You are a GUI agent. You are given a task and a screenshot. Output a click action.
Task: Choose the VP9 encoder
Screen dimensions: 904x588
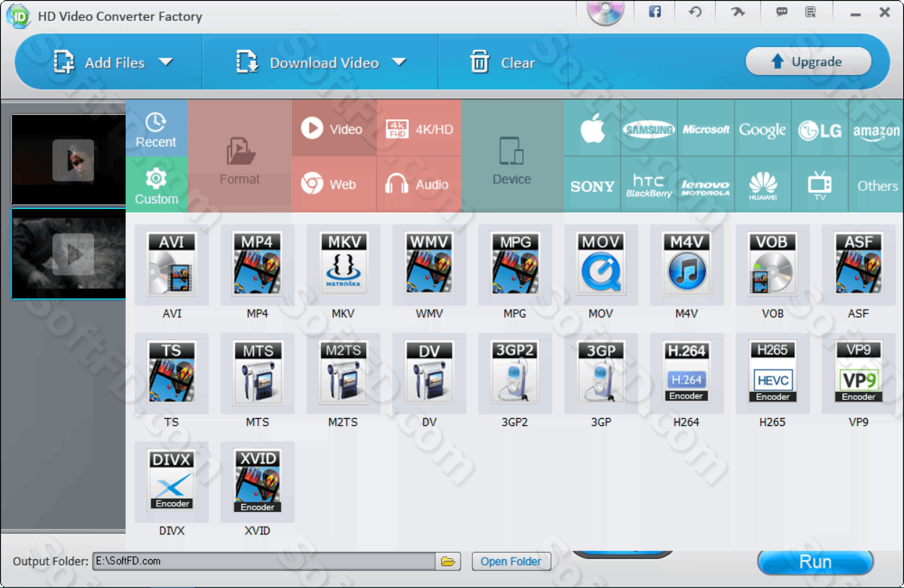point(858,373)
